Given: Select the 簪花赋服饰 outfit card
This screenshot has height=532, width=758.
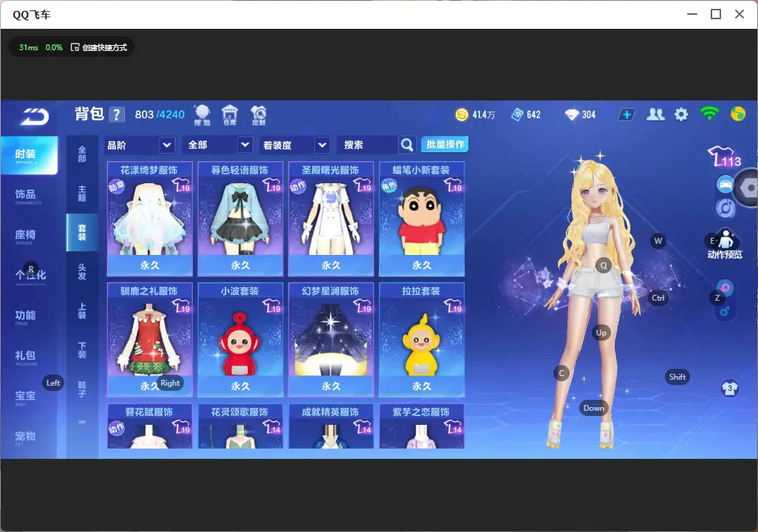Looking at the screenshot, I should tap(149, 426).
